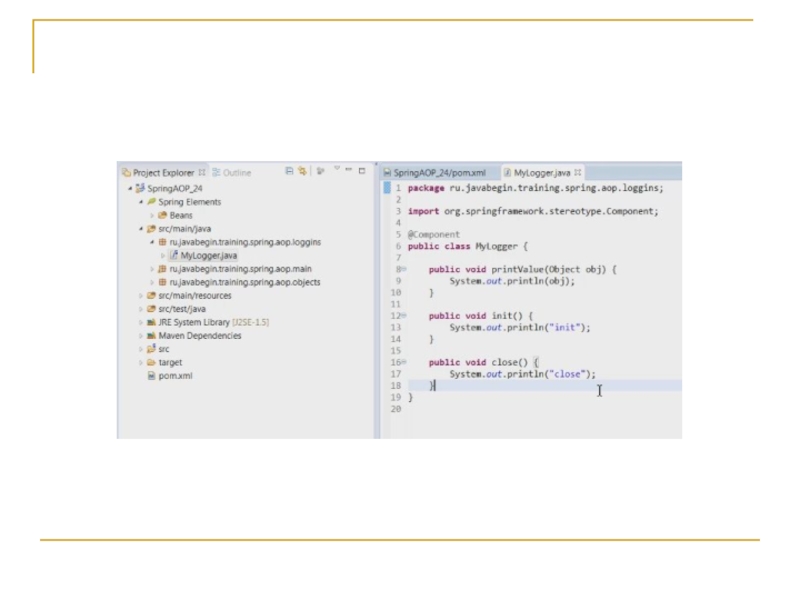Click the Spring Elements leaf icon
Image resolution: width=800 pixels, height=600 pixels.
(151, 202)
